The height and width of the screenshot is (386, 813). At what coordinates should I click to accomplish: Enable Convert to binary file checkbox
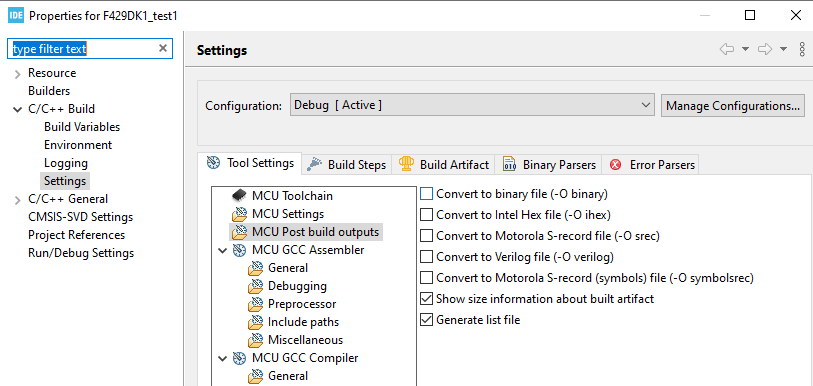click(426, 194)
